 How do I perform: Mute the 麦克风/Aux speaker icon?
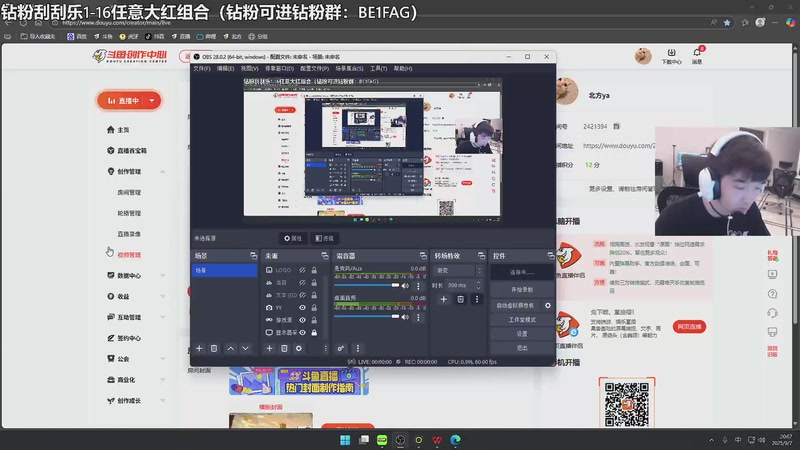405,286
